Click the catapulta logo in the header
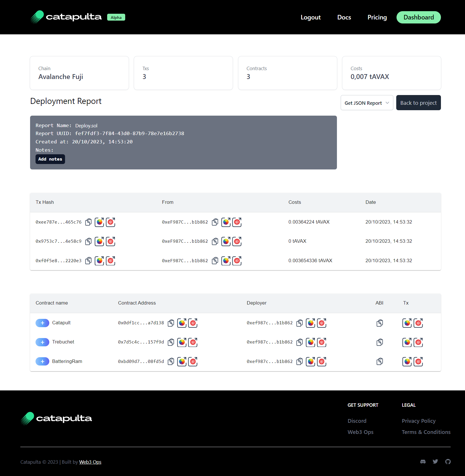The height and width of the screenshot is (476, 465). [x=66, y=17]
